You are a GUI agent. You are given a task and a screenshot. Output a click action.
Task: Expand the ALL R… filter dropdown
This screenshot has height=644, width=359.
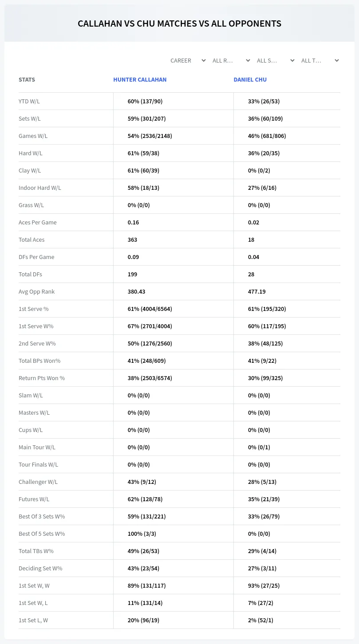[x=231, y=60]
